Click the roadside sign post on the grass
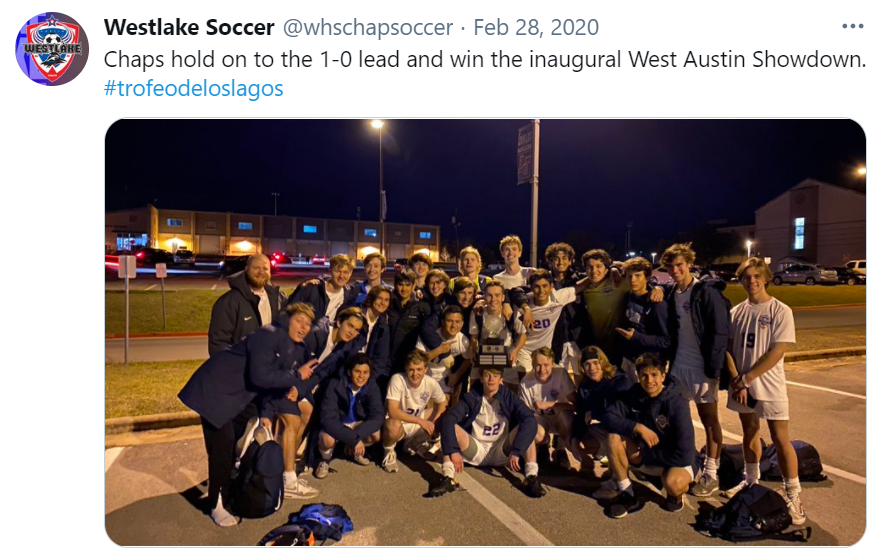 127,307
